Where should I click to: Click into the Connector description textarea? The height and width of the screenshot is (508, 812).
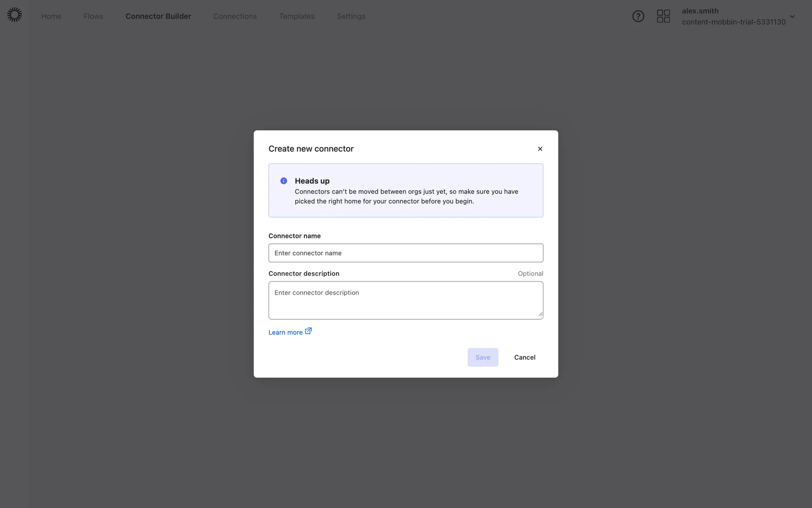tap(406, 300)
